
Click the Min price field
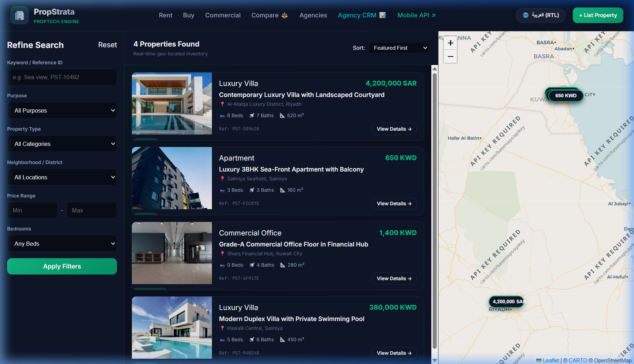point(32,210)
